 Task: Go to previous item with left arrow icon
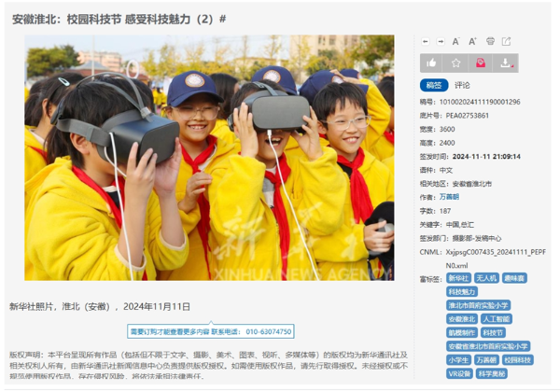click(x=425, y=42)
